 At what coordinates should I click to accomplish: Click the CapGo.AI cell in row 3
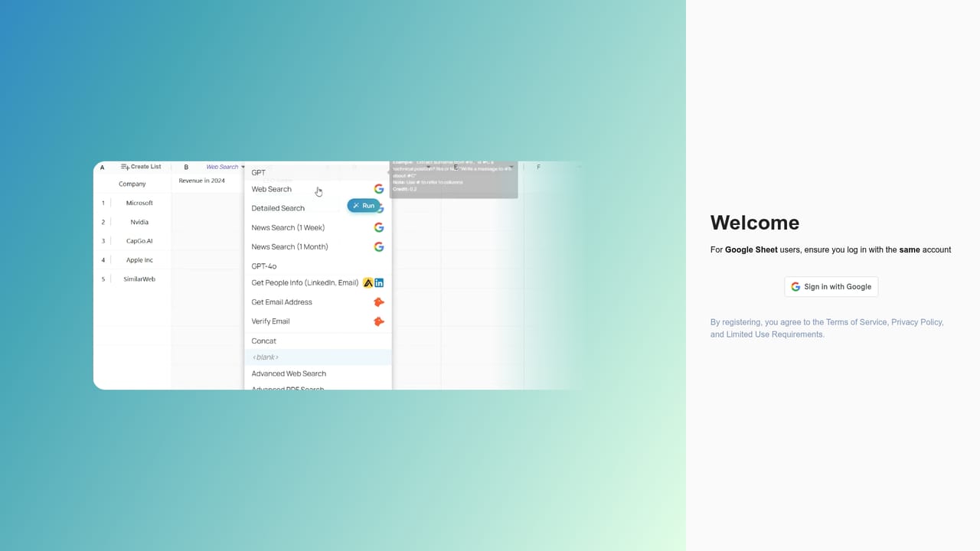pos(139,241)
